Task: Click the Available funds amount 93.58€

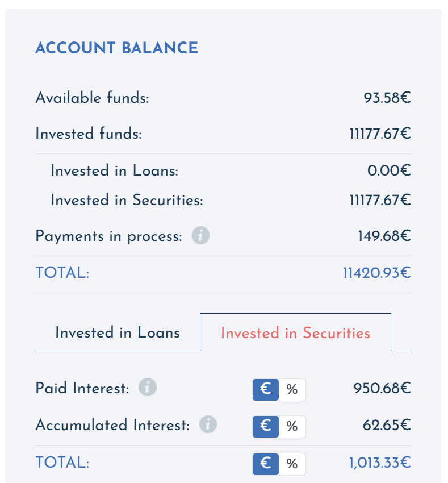Action: click(387, 98)
